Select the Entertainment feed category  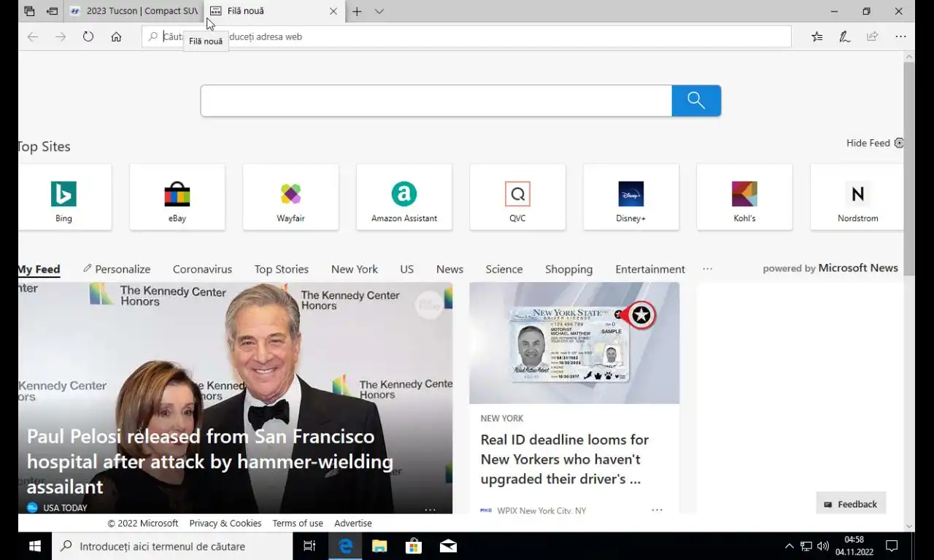click(x=650, y=269)
